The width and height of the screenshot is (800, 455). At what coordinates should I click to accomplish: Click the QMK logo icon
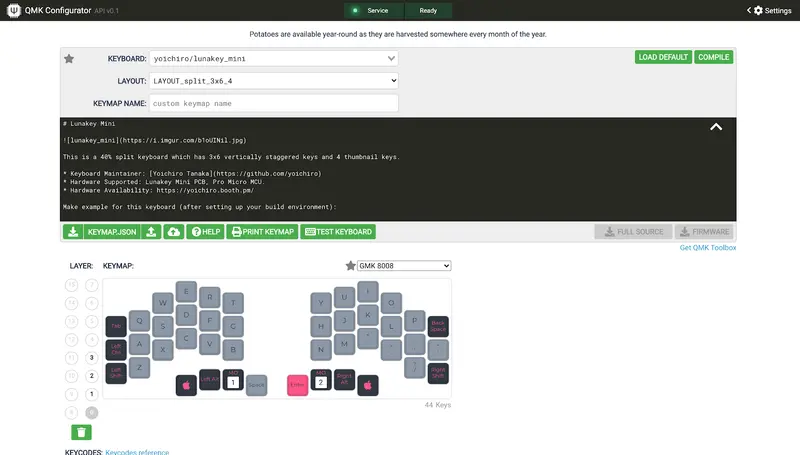pos(14,10)
